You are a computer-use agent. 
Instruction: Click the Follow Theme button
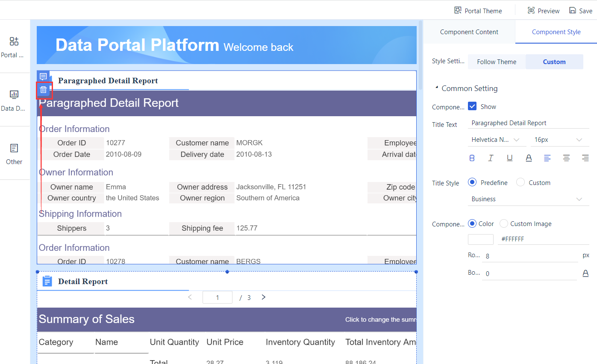point(497,62)
